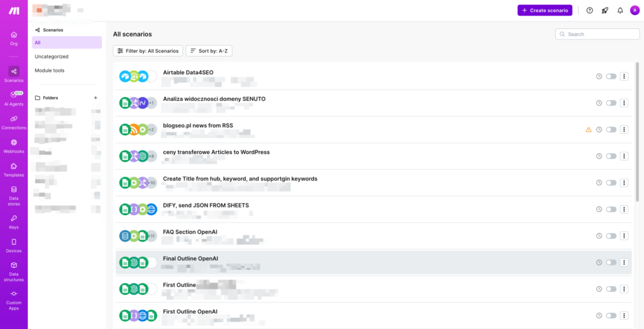This screenshot has height=329, width=644.
Task: Open Filter by: All Scenarios dropdown
Action: [x=148, y=50]
